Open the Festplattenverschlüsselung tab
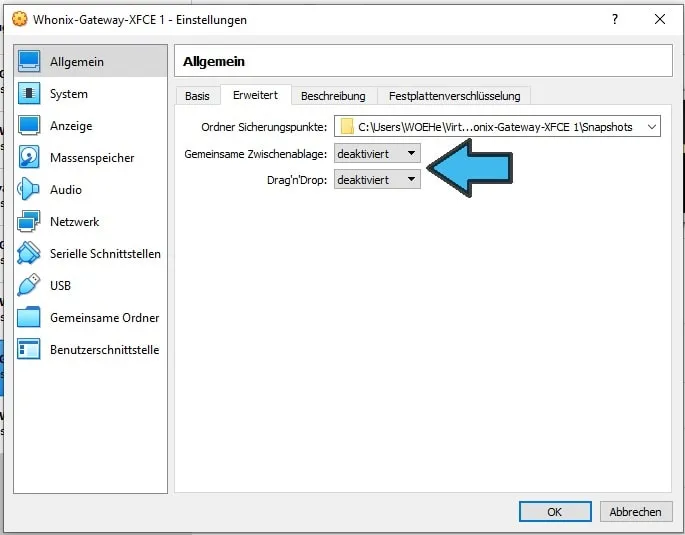 pos(454,96)
